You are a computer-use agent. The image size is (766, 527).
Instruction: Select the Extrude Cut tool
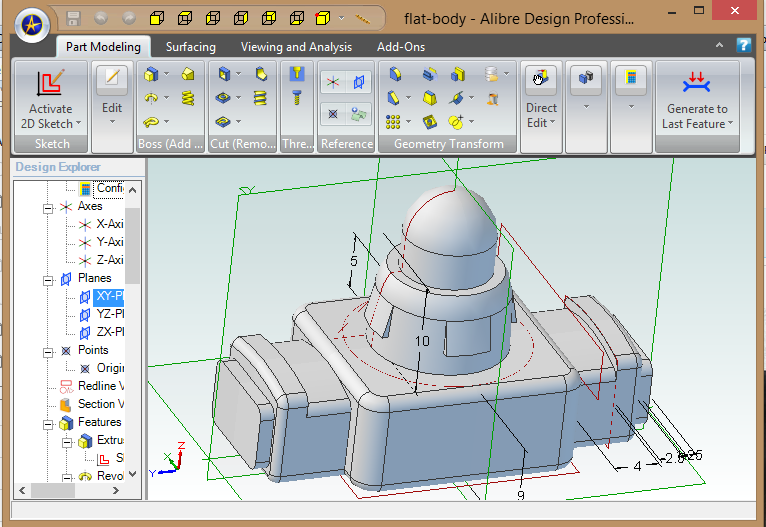coord(224,74)
